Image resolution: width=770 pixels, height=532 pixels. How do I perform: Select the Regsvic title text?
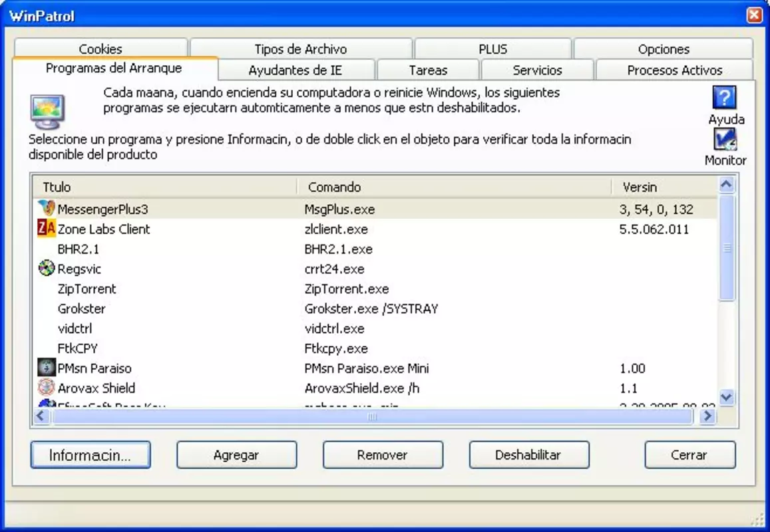[x=79, y=269]
